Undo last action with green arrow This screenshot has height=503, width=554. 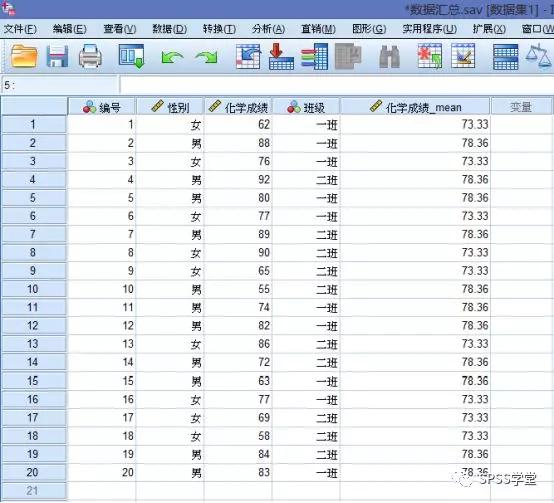point(172,57)
